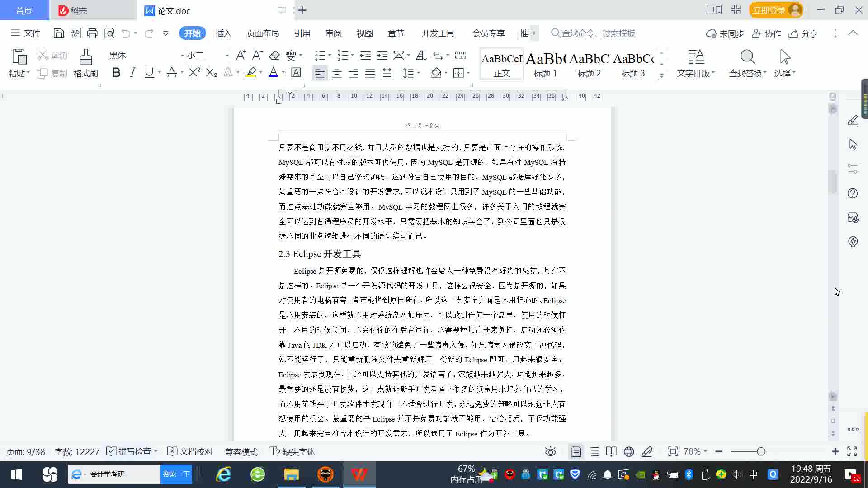
Task: Expand the font size dropdown (小二)
Action: 226,56
